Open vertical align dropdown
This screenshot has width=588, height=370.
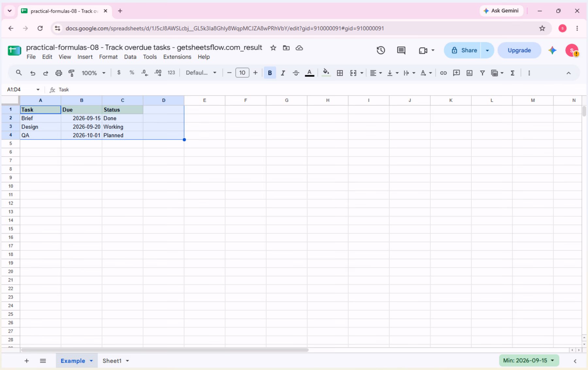392,73
